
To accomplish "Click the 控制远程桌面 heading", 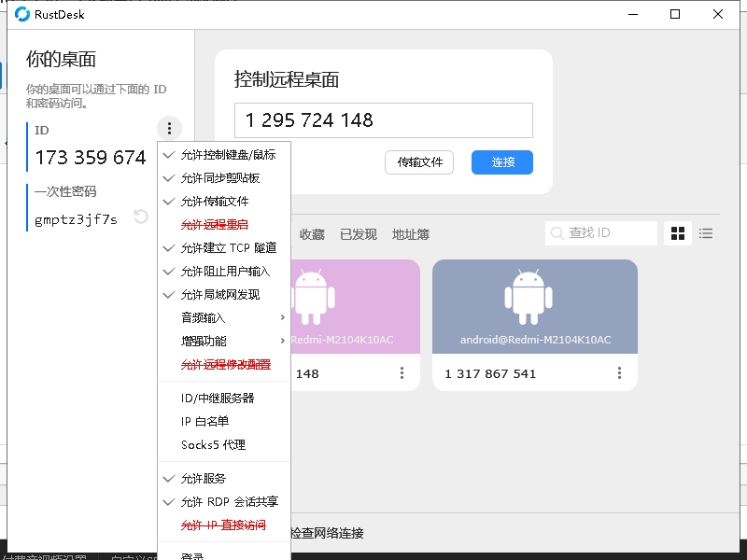I will click(x=287, y=79).
